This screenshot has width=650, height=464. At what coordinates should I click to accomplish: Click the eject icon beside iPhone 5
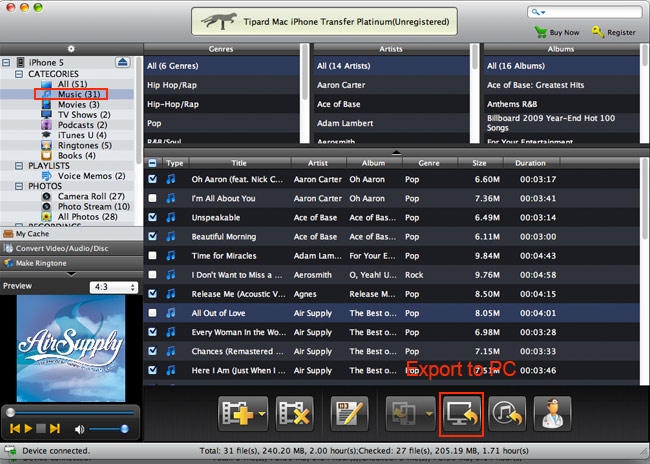122,62
